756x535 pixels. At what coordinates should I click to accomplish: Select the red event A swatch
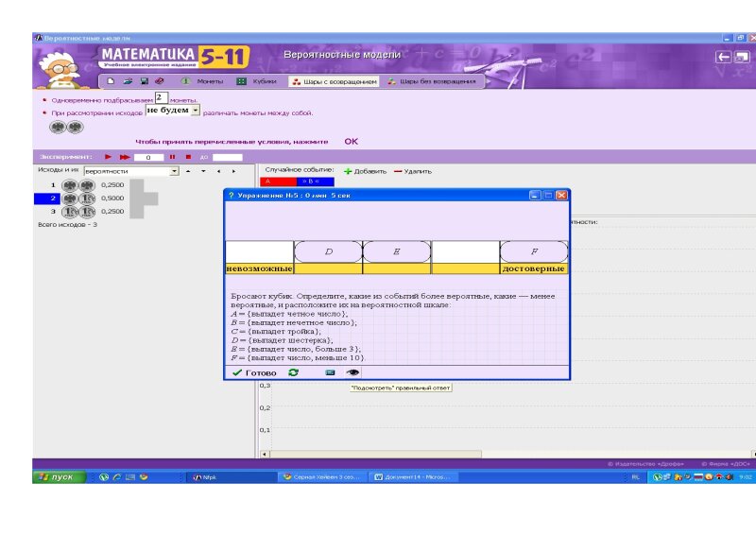[276, 180]
